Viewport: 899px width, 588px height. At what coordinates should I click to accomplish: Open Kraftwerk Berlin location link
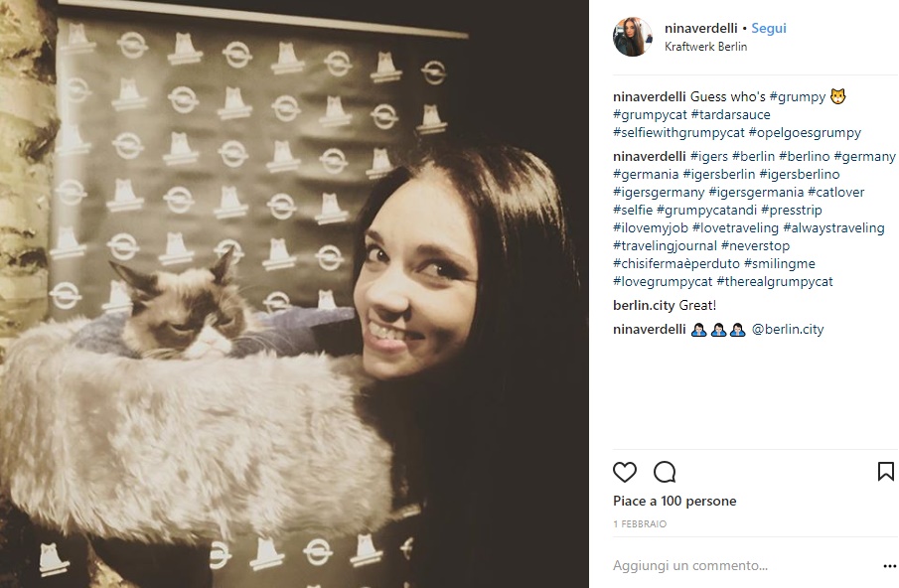point(705,47)
